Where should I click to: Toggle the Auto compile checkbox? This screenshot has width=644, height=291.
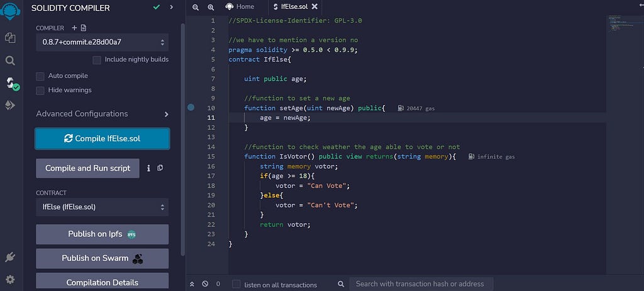[x=40, y=77]
